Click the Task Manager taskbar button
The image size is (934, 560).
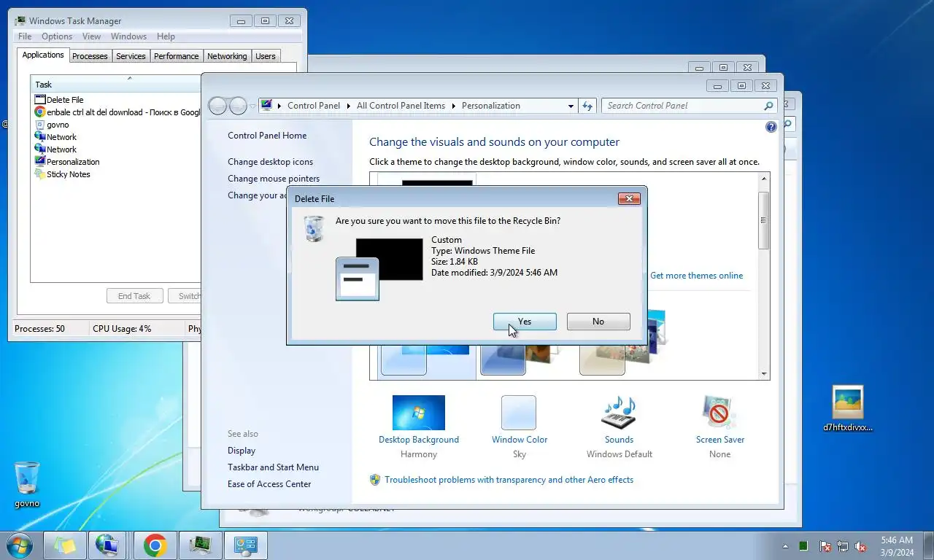200,545
